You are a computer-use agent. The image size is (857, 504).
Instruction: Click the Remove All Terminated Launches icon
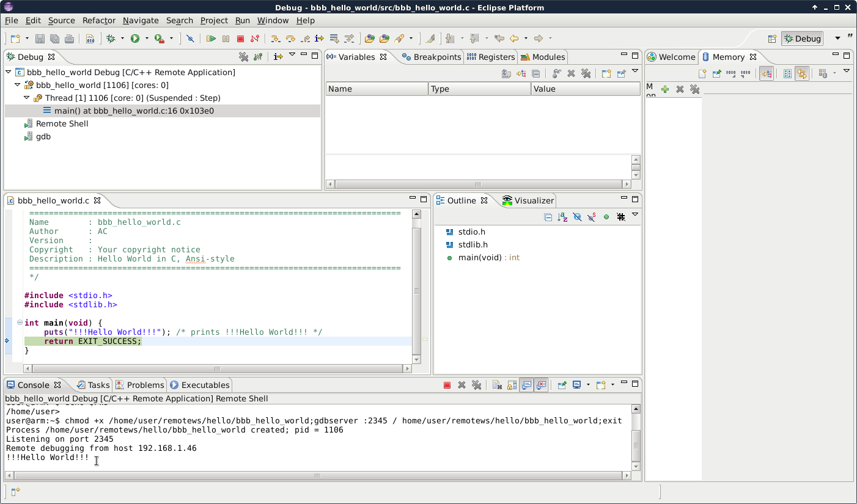coord(243,57)
